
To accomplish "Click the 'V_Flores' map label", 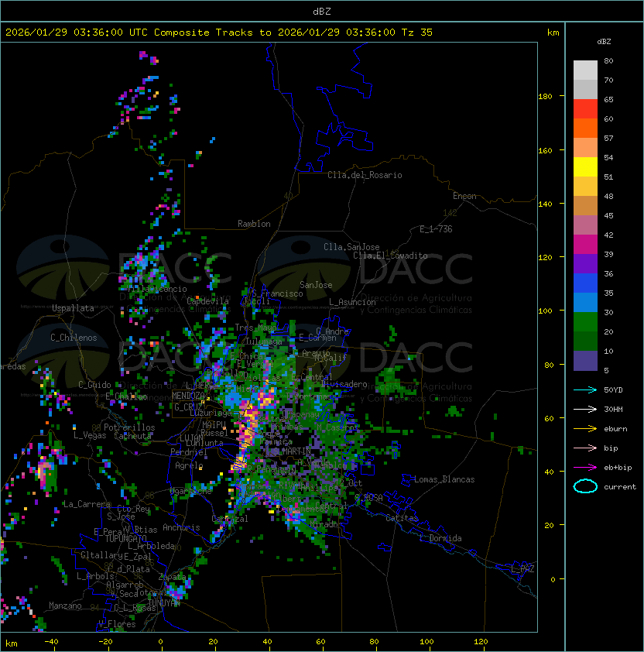I will (x=117, y=624).
